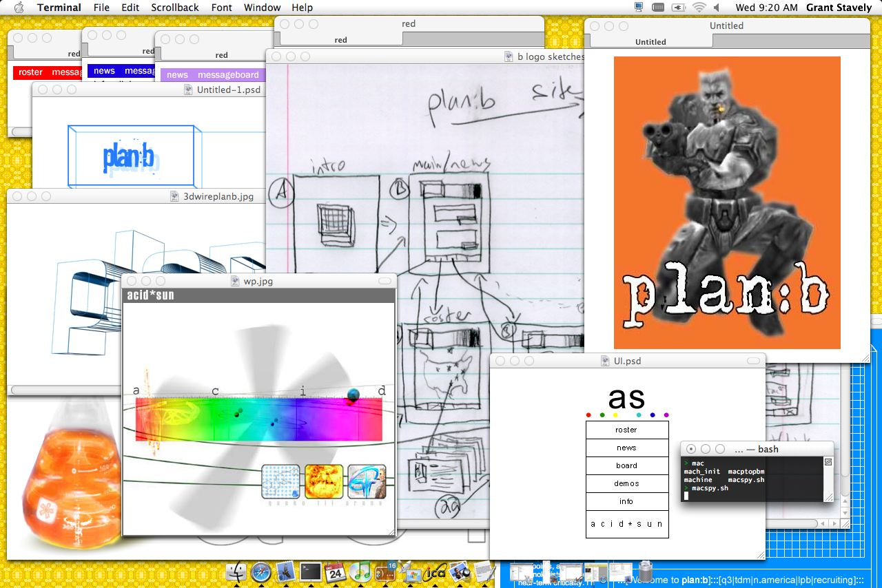This screenshot has width=882, height=588.
Task: Launch the ICA client in the Dock
Action: [x=435, y=571]
